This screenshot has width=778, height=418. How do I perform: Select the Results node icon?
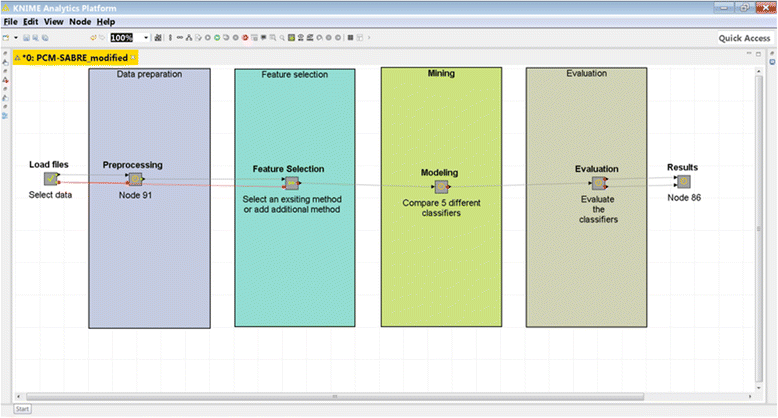tap(684, 182)
